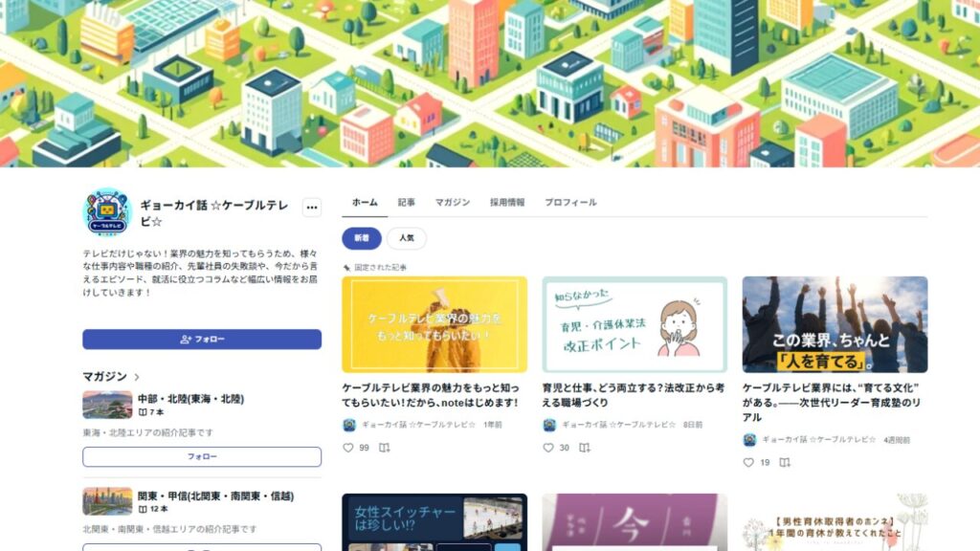The height and width of the screenshot is (551, 980).
Task: Switch to the 記事 tab
Action: tap(406, 203)
